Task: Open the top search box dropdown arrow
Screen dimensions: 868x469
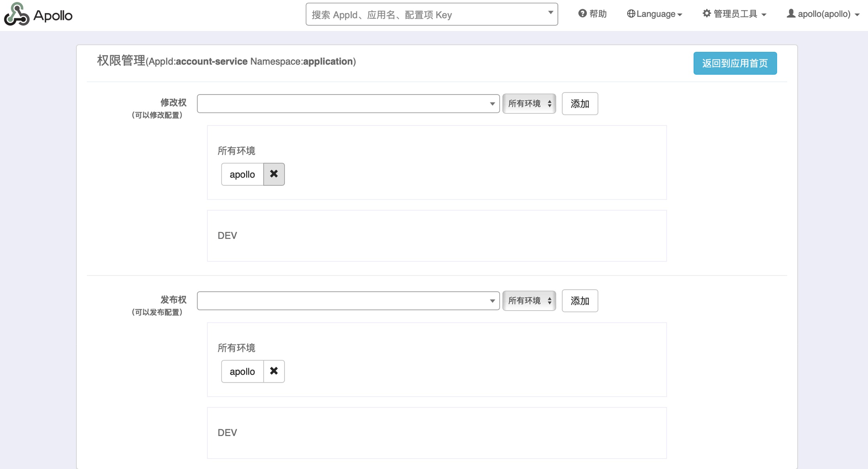Action: click(x=551, y=13)
